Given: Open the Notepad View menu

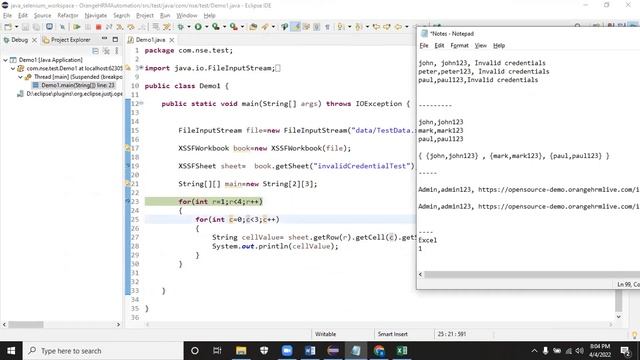Looking at the screenshot, I should (x=480, y=45).
